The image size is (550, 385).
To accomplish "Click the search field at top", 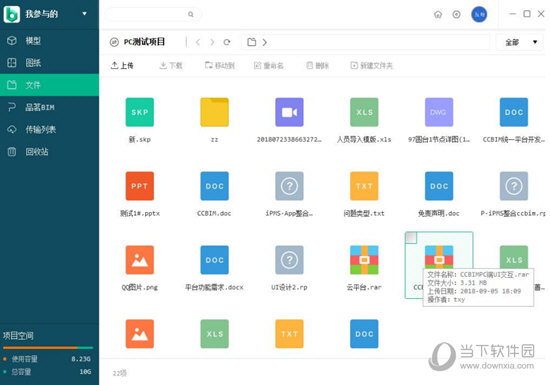I will point(153,14).
